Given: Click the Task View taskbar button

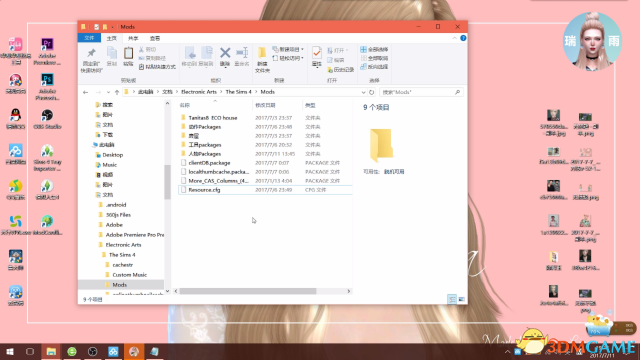Looking at the screenshot, I should coord(30,351).
